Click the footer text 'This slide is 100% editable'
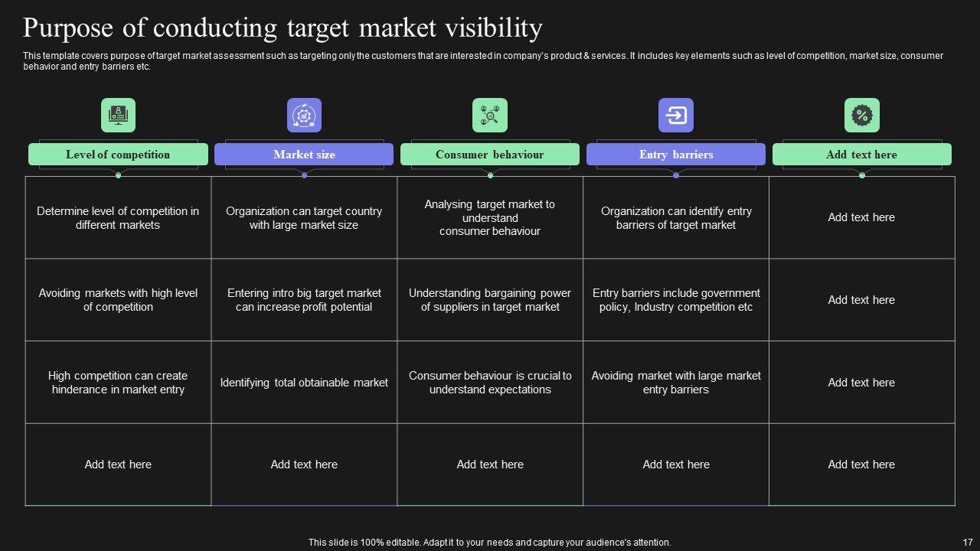 click(x=490, y=542)
